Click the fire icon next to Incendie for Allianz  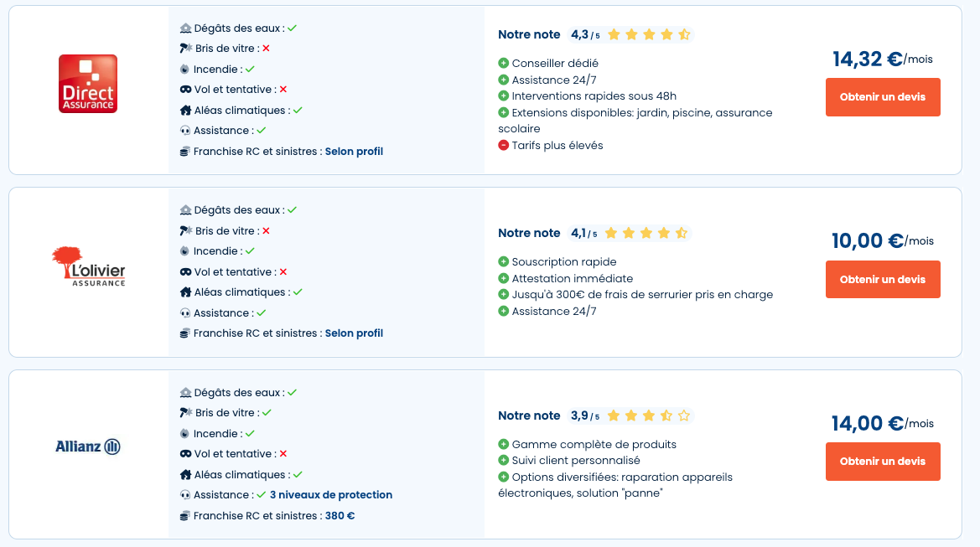(185, 433)
